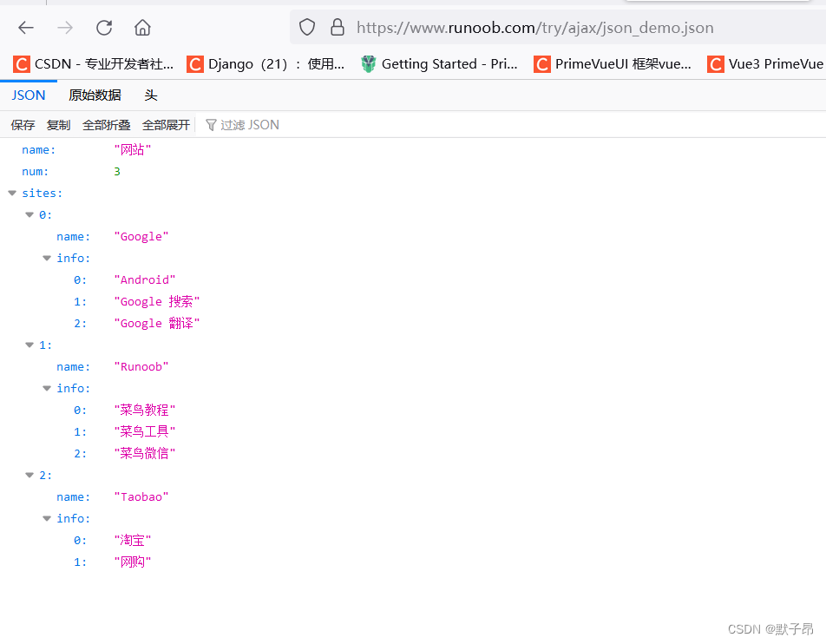The height and width of the screenshot is (644, 826).
Task: Click the shield tracking protection icon
Action: coord(307,28)
